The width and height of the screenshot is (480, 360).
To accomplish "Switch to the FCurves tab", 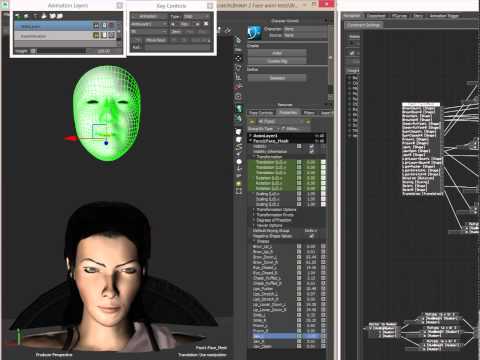I will (399, 16).
